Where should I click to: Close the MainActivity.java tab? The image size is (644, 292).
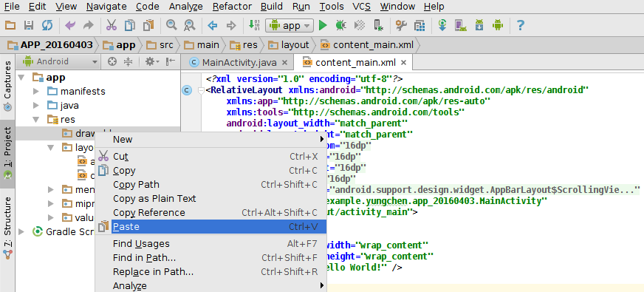coord(284,63)
